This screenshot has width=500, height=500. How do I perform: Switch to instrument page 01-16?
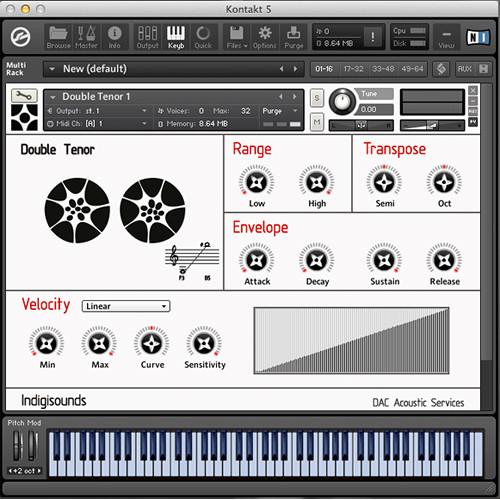tap(324, 69)
